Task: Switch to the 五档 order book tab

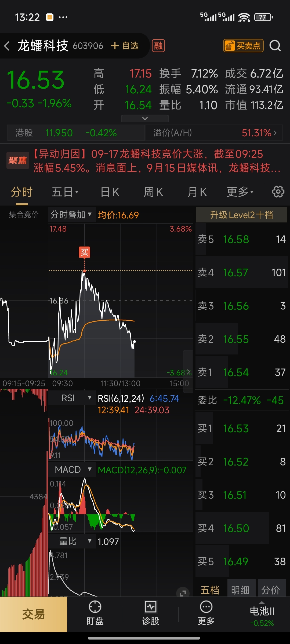Action: tap(210, 590)
